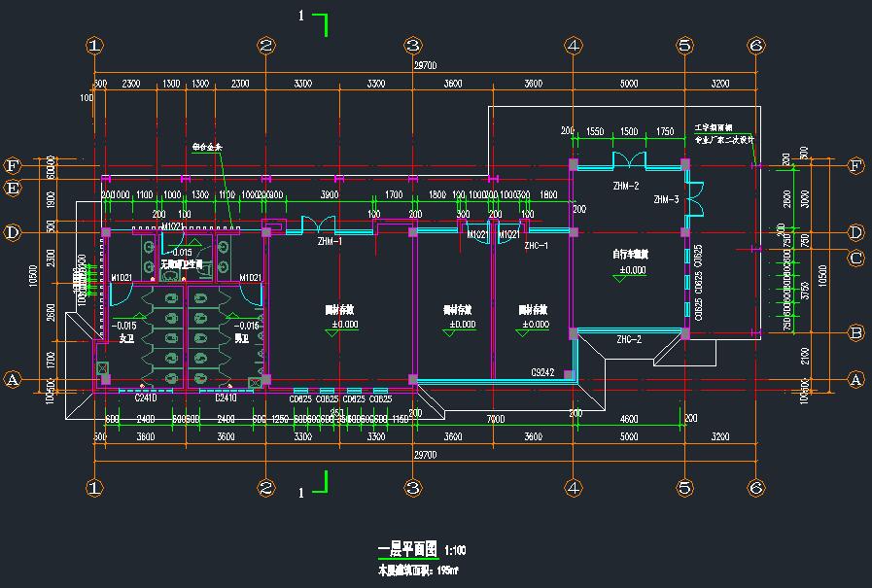Screen dimensions: 872x588
Task: Select the C9242 window tag
Action: (x=542, y=372)
